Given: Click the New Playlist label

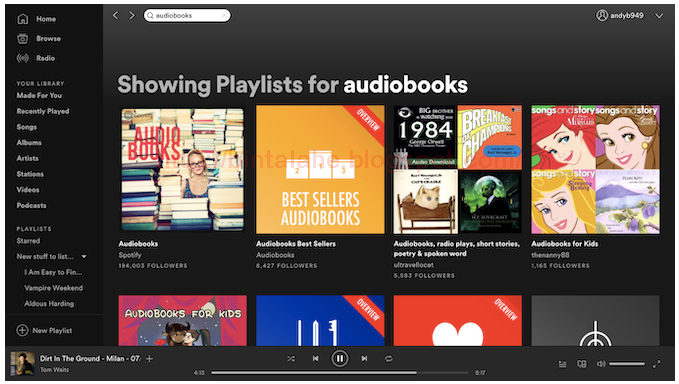Looking at the screenshot, I should click(x=52, y=330).
